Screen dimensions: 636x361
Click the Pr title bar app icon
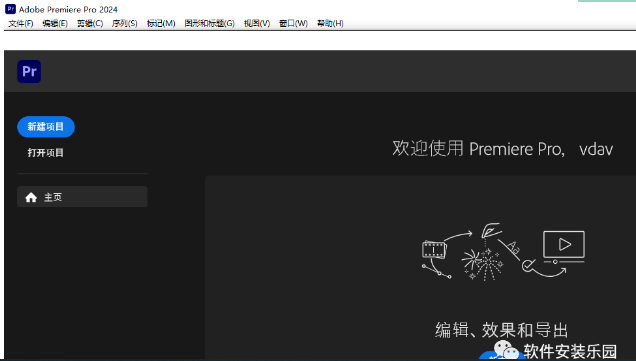[x=11, y=9]
